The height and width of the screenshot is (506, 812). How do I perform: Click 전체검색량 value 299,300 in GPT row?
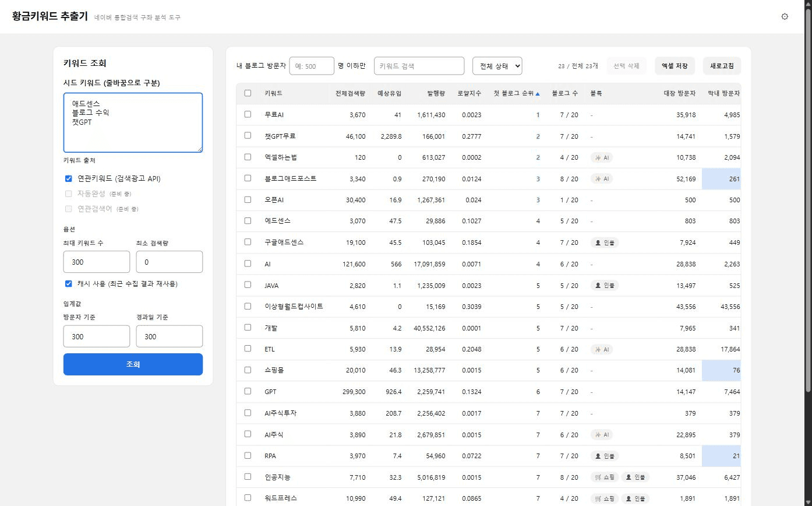tap(354, 392)
